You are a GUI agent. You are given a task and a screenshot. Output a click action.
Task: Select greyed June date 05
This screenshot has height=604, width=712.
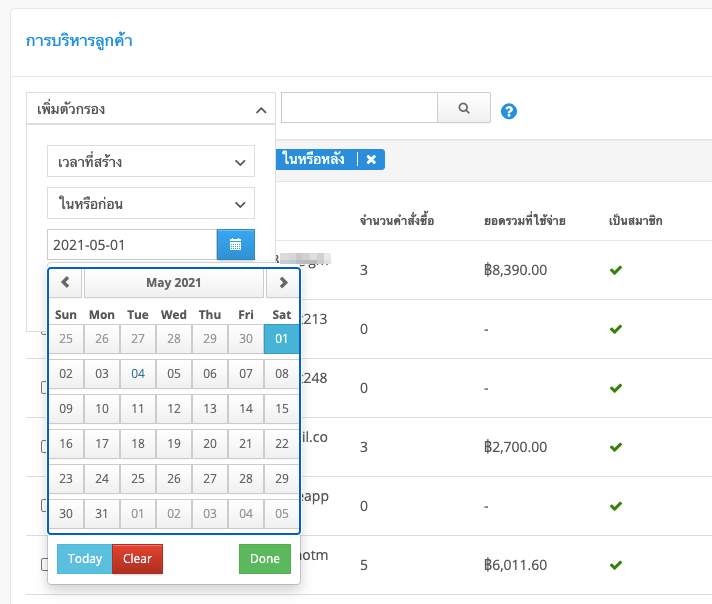[x=282, y=514]
